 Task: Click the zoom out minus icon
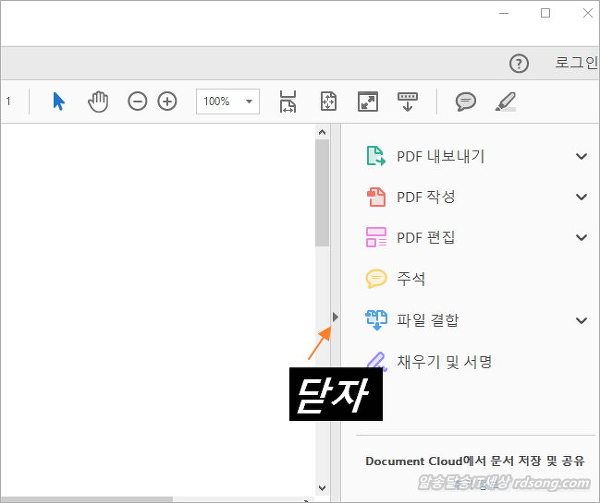(137, 101)
